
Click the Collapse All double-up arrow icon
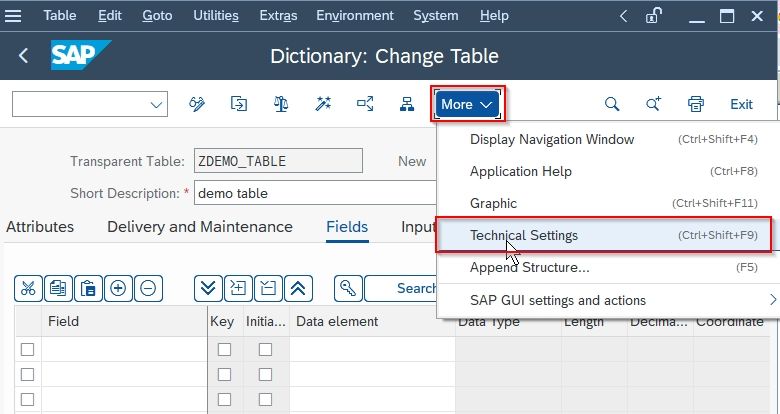[x=298, y=288]
